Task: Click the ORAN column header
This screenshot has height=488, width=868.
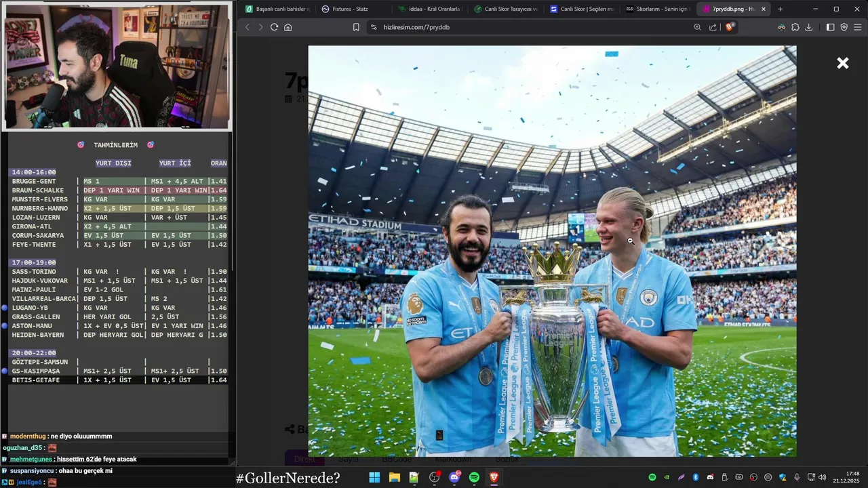Action: pyautogui.click(x=218, y=163)
